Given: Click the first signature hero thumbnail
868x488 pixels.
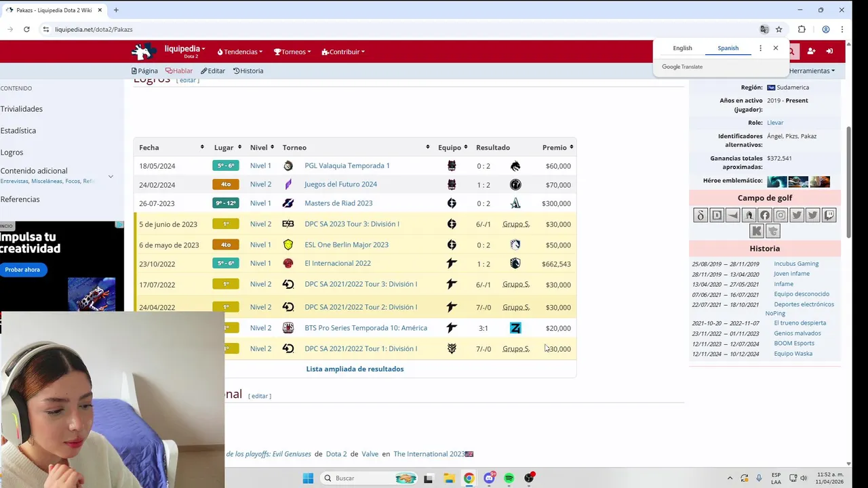Looking at the screenshot, I should click(777, 181).
